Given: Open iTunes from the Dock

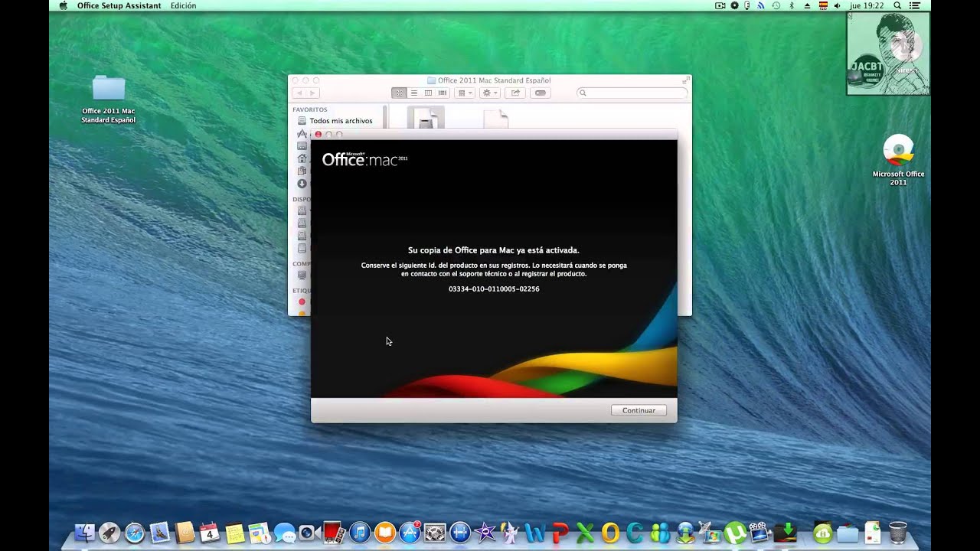Looking at the screenshot, I should [x=359, y=533].
